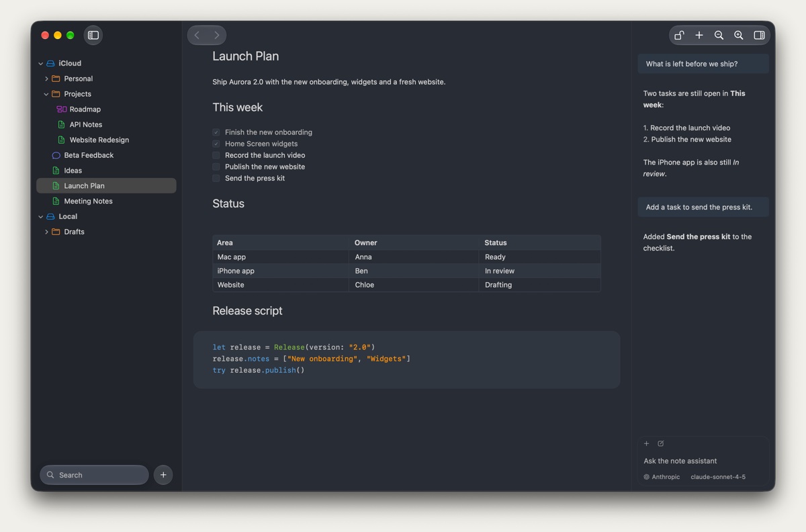Open the claude-sonnet-4-5 model selector
The height and width of the screenshot is (532, 806).
[718, 477]
